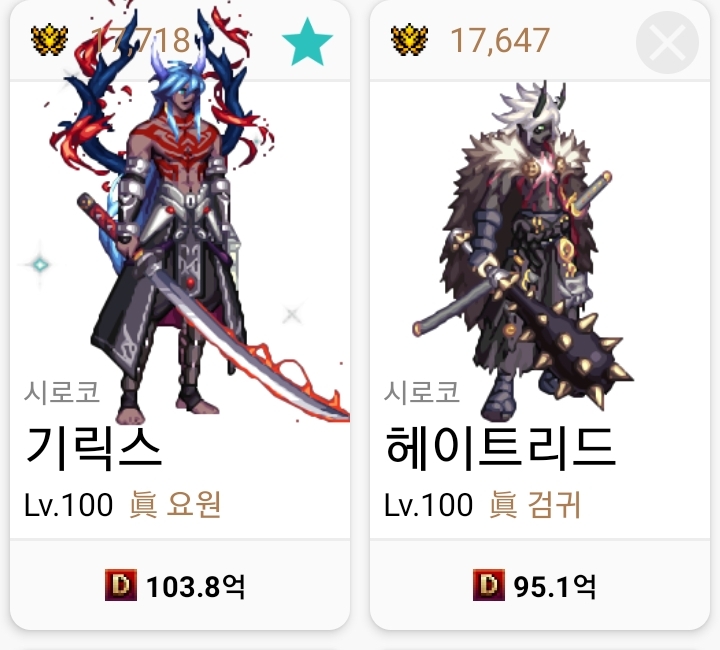The width and height of the screenshot is (720, 650).
Task: Click the 17,647 fame score
Action: click(500, 40)
